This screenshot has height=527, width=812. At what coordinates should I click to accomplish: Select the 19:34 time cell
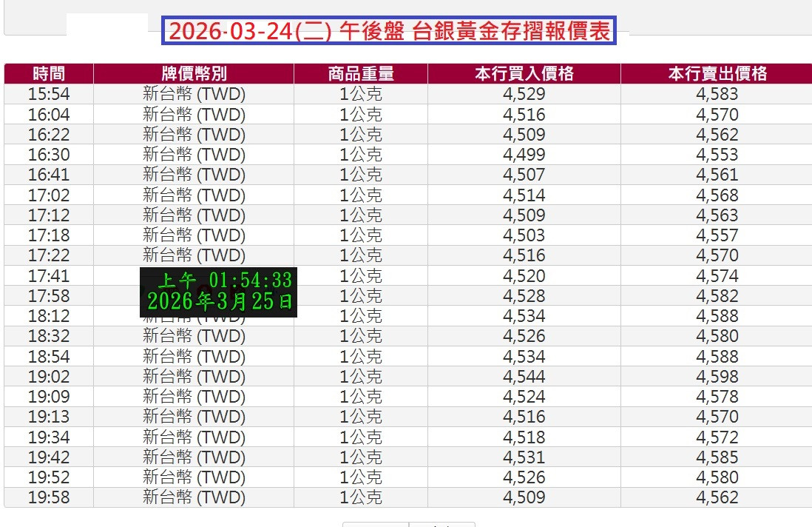pyautogui.click(x=49, y=437)
